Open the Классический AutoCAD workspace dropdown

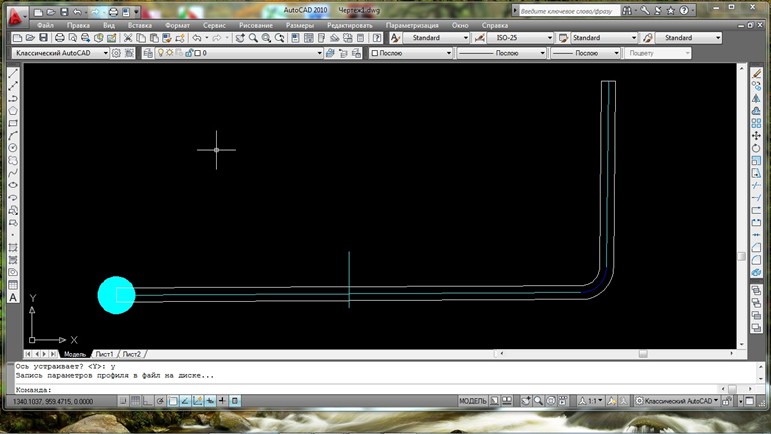click(x=60, y=53)
